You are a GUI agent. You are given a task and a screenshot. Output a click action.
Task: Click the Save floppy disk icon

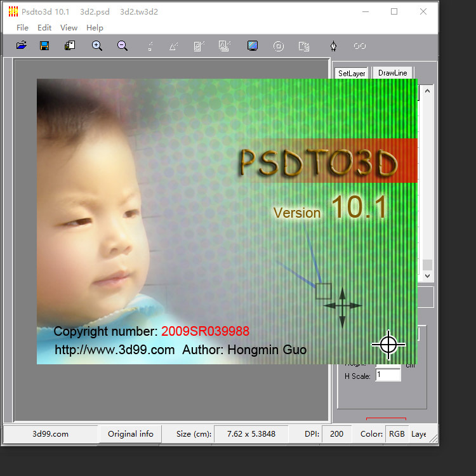[x=44, y=46]
